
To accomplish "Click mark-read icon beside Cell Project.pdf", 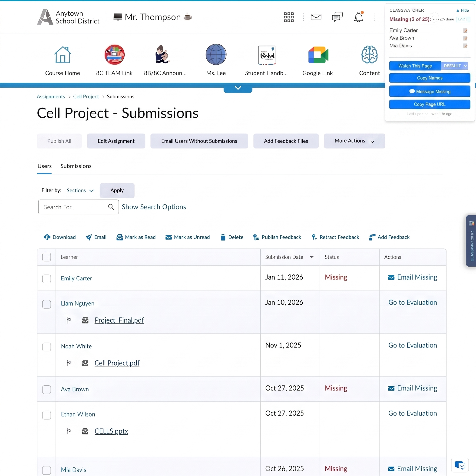I will click(85, 363).
